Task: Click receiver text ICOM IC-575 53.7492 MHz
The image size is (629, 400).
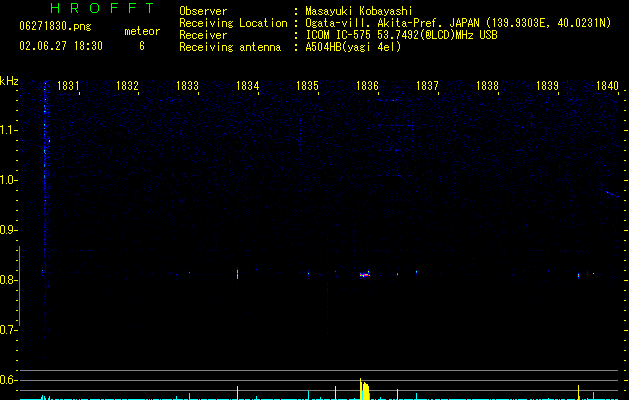Action: (x=401, y=35)
